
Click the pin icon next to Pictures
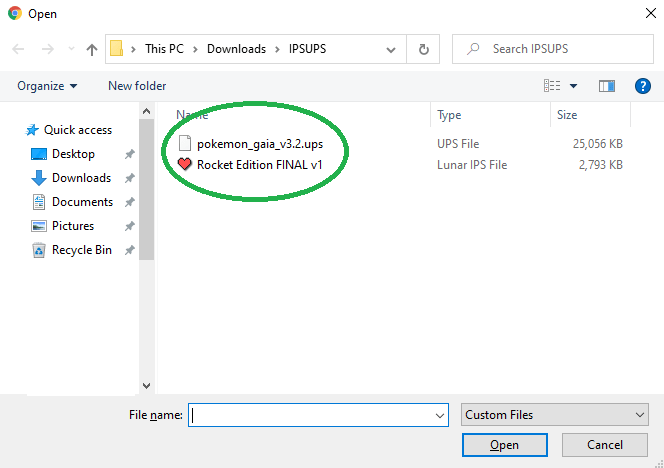130,226
